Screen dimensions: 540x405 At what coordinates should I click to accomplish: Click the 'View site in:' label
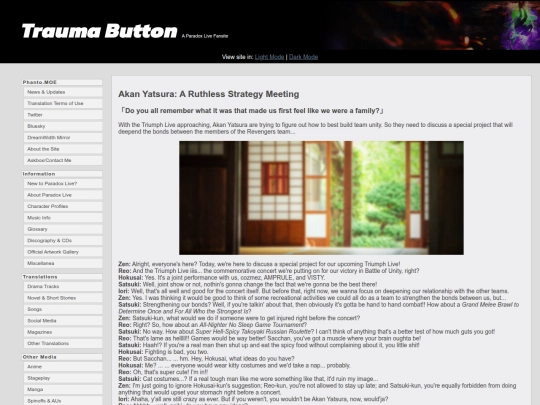237,57
